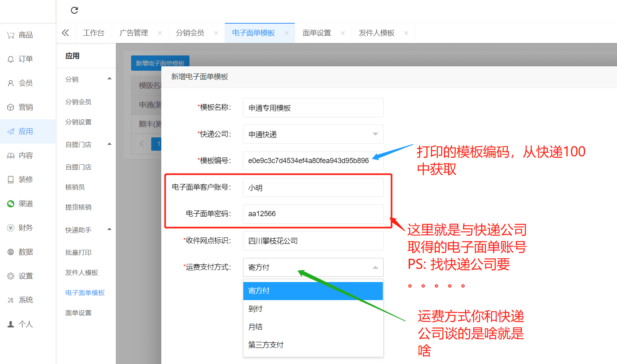This screenshot has width=617, height=364.
Task: Click the 电子面单密码 input field
Action: 313,214
